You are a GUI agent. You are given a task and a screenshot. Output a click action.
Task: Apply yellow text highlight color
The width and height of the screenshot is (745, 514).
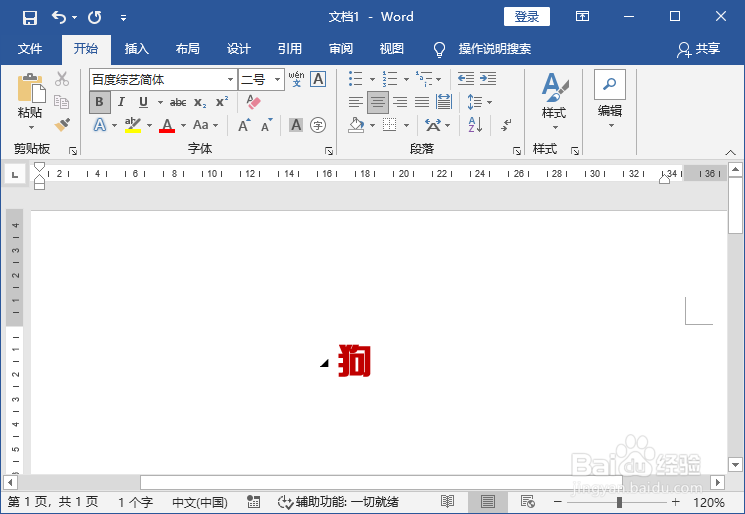133,125
